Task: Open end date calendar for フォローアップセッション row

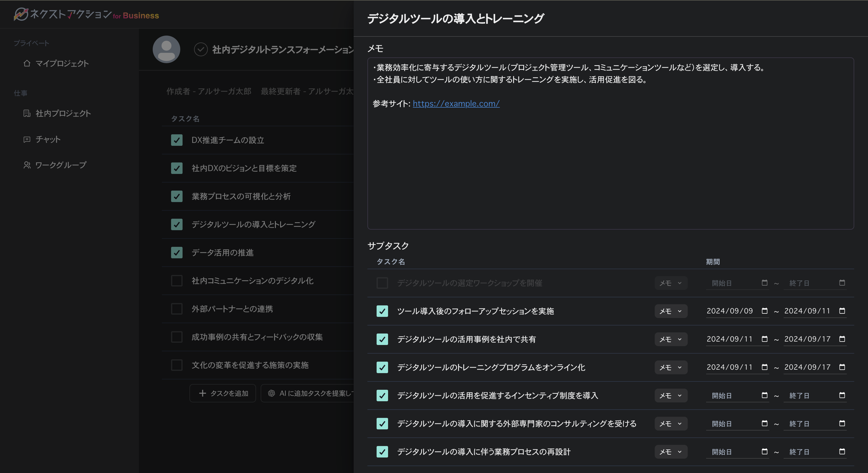Action: point(842,311)
